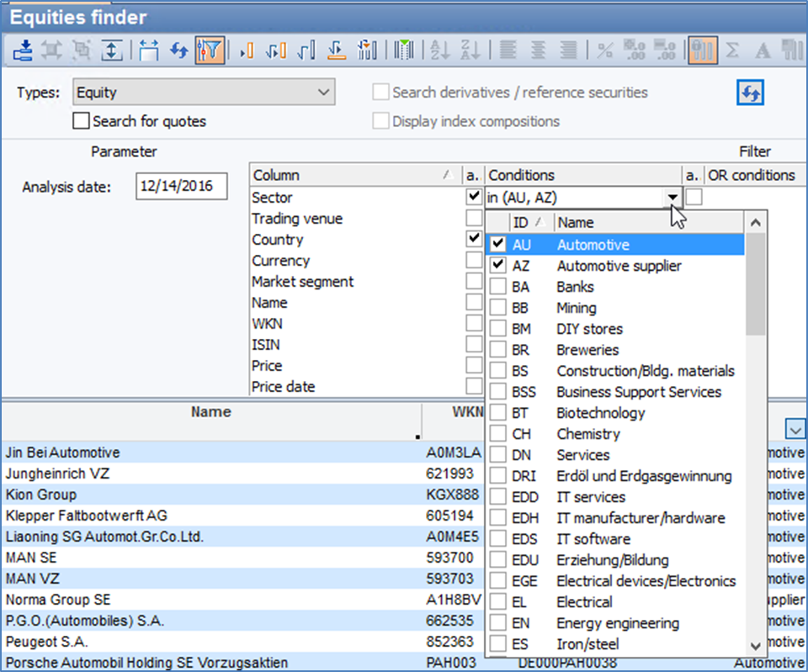Click the percent format toolbar icon

click(x=604, y=50)
